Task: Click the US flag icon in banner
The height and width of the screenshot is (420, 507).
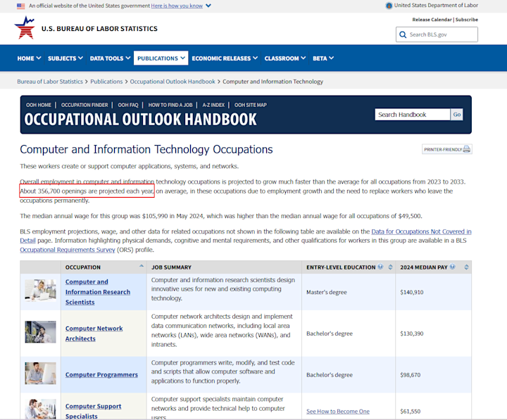Action: coord(20,6)
